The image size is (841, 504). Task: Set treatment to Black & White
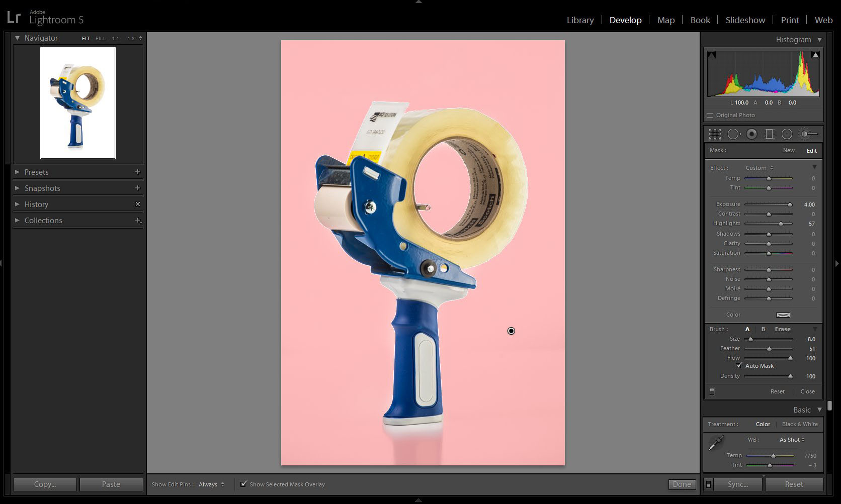[800, 424]
